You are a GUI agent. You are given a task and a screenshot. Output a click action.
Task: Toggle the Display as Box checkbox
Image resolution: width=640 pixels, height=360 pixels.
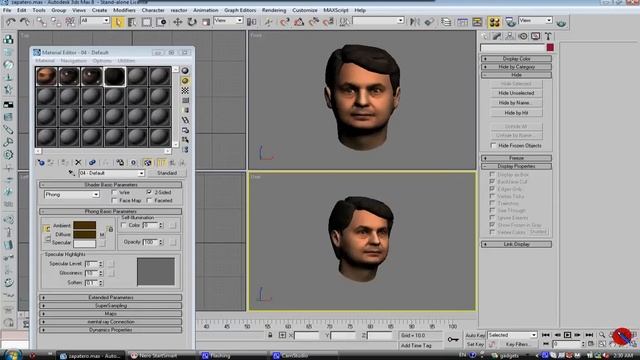click(x=492, y=174)
